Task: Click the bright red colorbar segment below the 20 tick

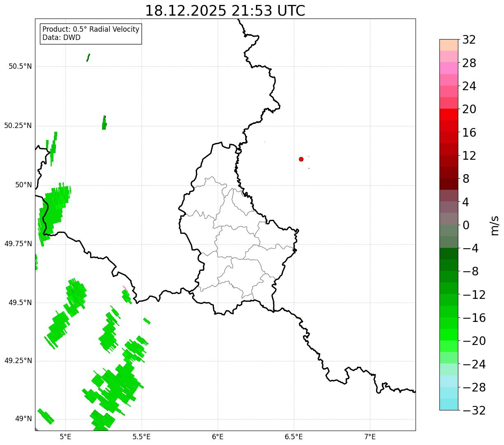Action: 449,115
